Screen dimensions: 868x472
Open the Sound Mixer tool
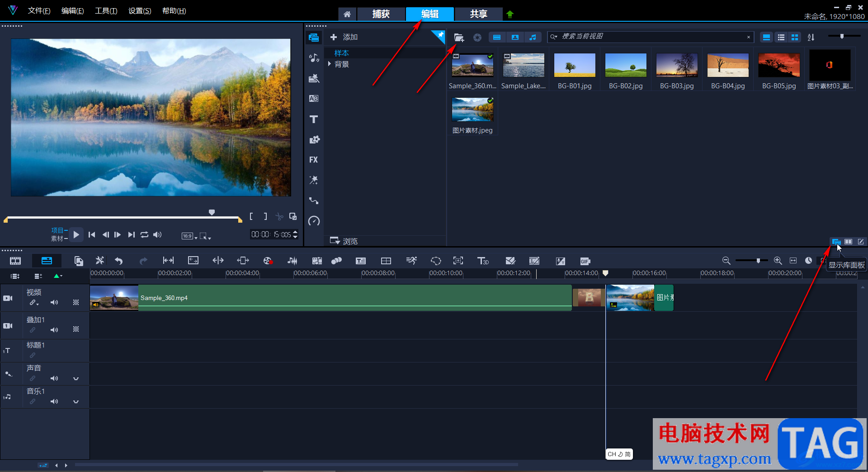coord(292,261)
